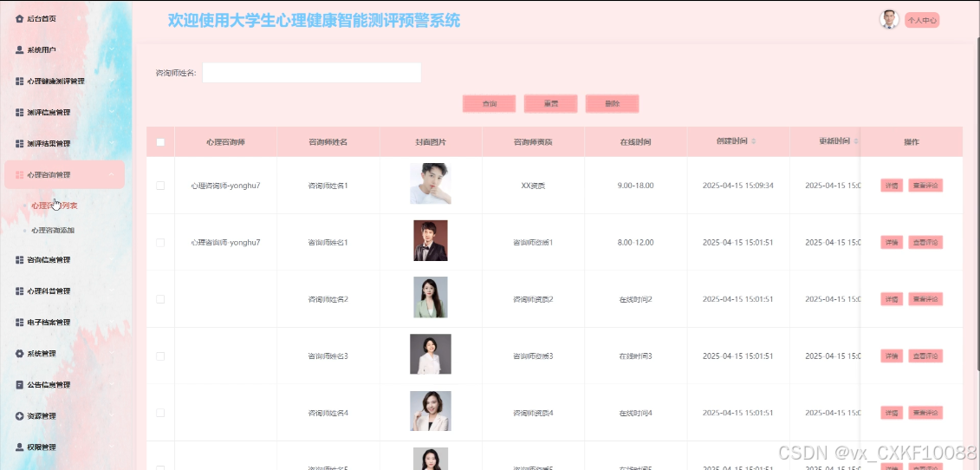
Task: Collapse the 心理咨询管理 menu chevron
Action: (111, 174)
